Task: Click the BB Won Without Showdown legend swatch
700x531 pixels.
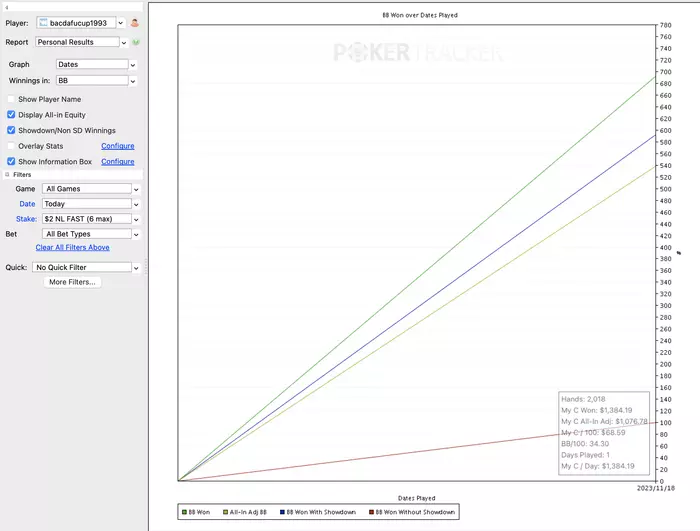Action: coord(371,512)
